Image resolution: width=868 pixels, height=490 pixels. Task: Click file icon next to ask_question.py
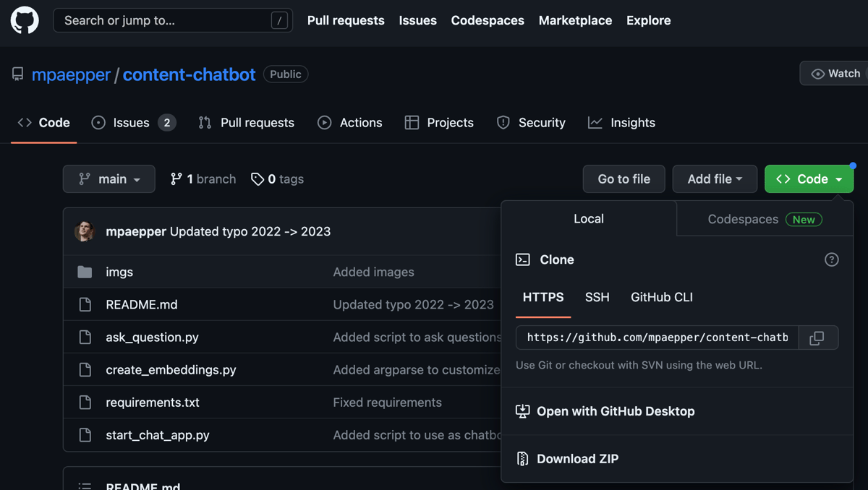coord(85,337)
